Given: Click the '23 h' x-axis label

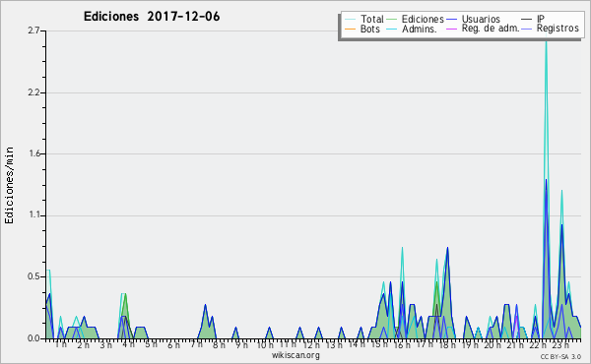Looking at the screenshot, I should (x=560, y=344).
